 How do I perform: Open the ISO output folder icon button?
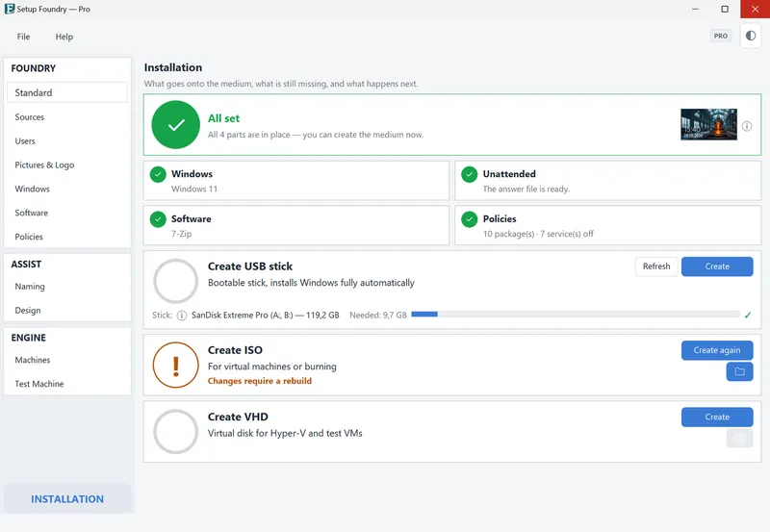tap(739, 371)
